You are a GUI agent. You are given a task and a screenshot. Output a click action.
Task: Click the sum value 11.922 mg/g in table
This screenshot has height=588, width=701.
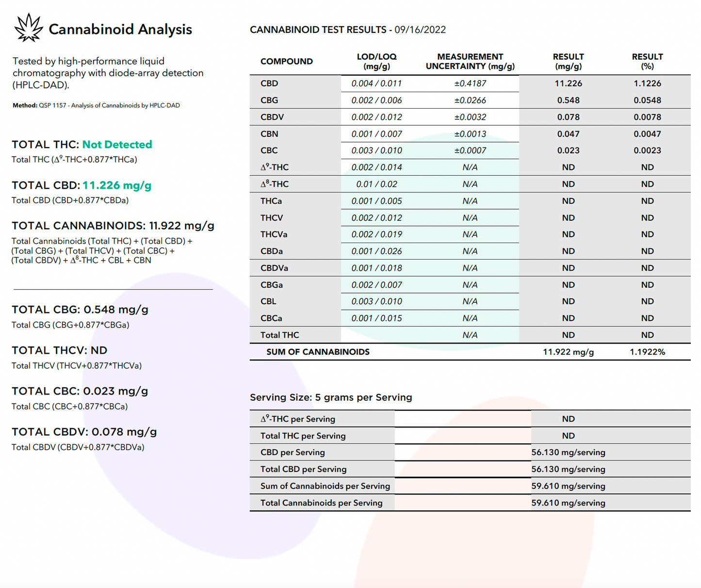click(x=569, y=352)
